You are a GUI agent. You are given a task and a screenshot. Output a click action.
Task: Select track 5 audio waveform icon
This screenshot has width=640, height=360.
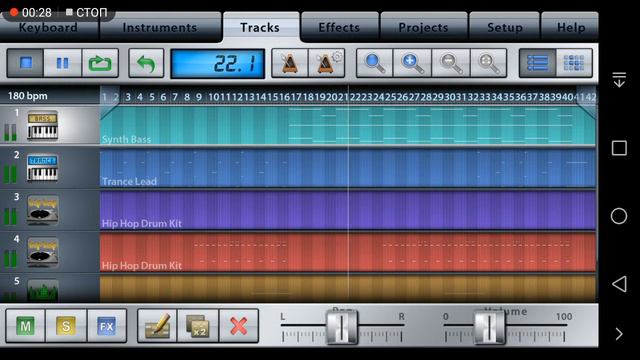click(x=42, y=291)
